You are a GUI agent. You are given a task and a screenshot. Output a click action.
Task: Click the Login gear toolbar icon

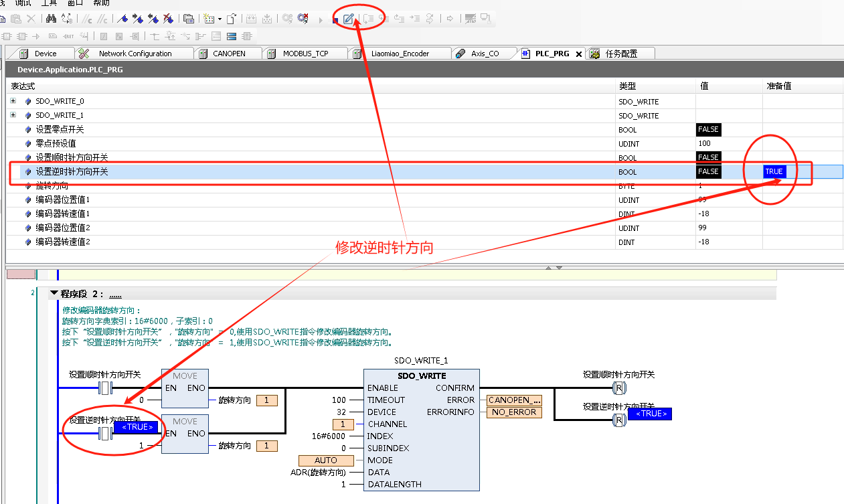click(x=287, y=19)
